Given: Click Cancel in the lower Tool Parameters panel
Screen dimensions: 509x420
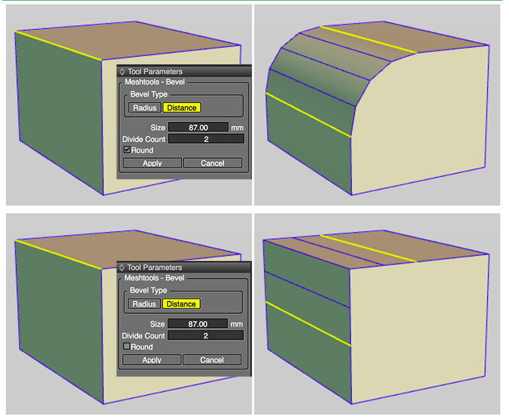Looking at the screenshot, I should point(212,360).
